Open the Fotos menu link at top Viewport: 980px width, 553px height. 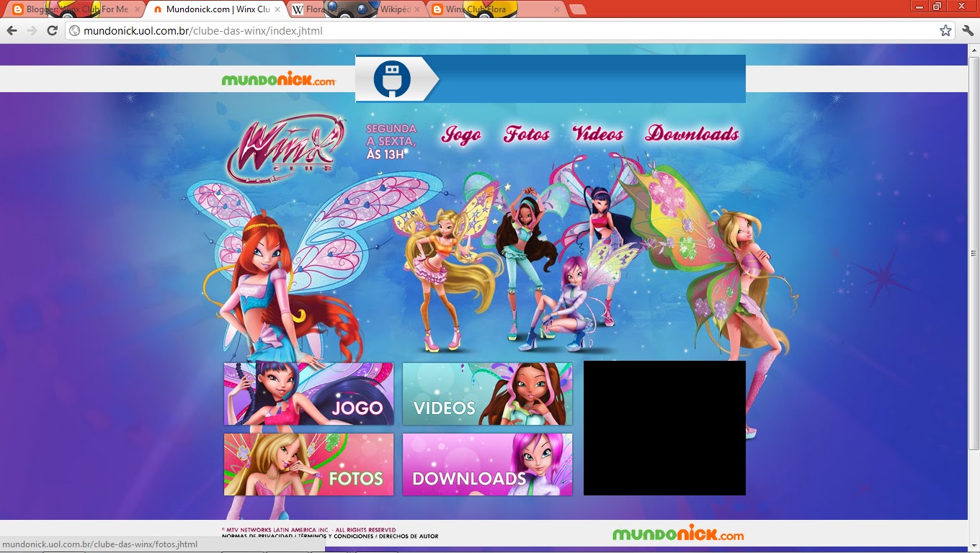[527, 134]
